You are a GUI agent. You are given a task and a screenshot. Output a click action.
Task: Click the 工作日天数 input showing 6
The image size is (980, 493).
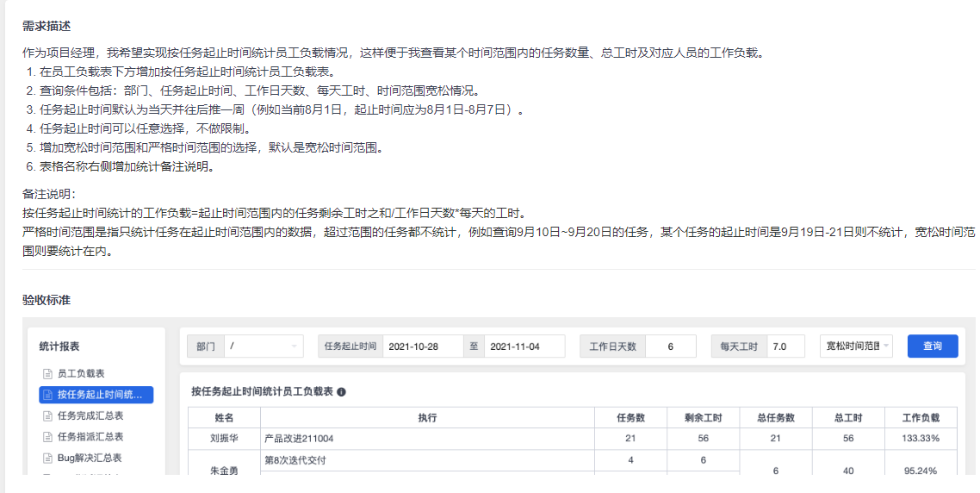[671, 346]
